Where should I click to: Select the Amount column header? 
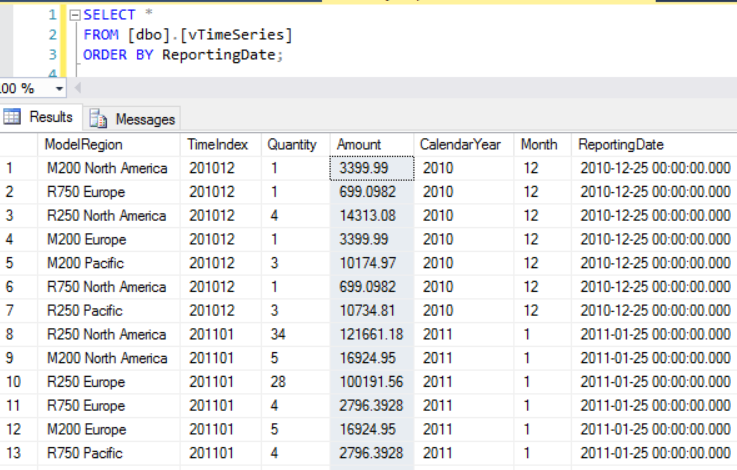[x=372, y=144]
